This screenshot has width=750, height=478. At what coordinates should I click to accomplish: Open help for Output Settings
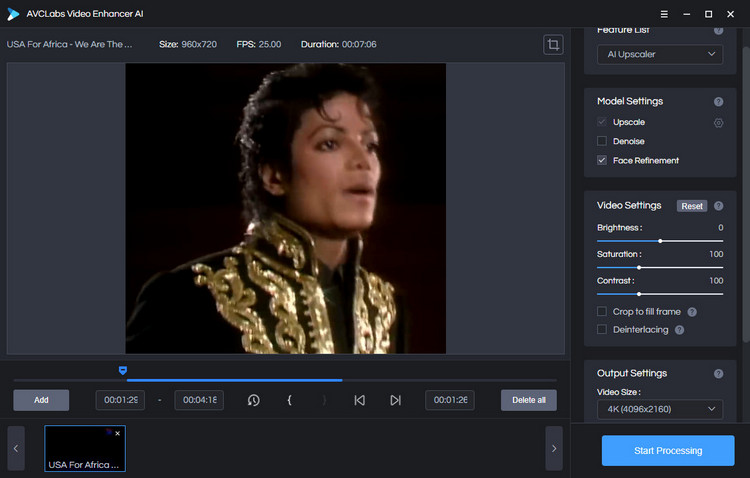pos(718,374)
